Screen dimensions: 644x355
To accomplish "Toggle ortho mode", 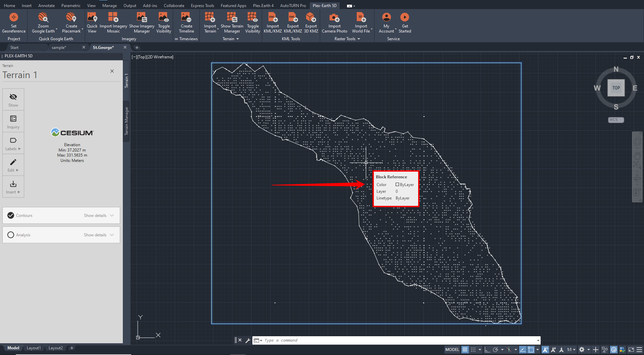I will tap(487, 350).
